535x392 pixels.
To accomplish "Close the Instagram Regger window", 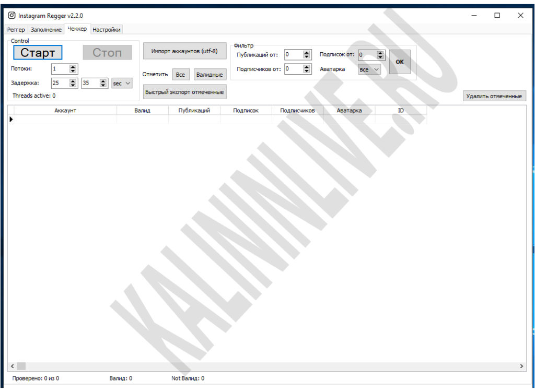I will (520, 15).
